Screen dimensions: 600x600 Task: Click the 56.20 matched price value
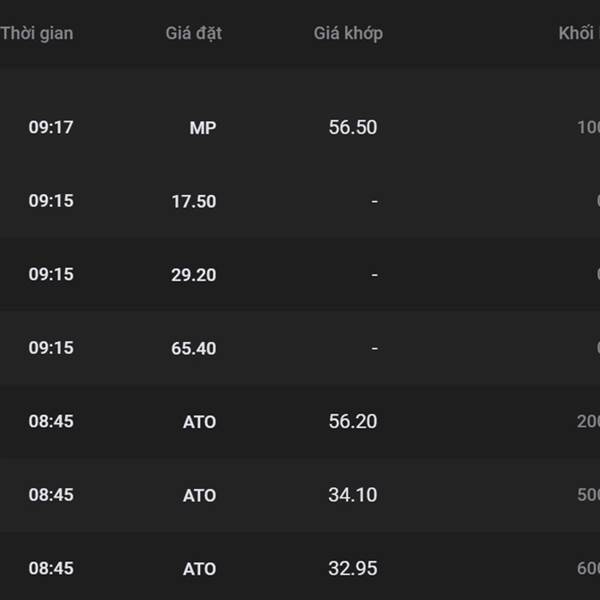[352, 422]
